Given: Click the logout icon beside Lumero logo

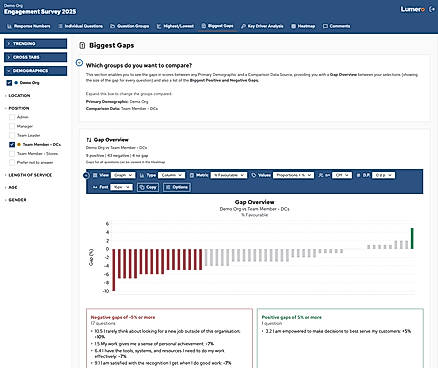Looking at the screenshot, I should tap(432, 9).
